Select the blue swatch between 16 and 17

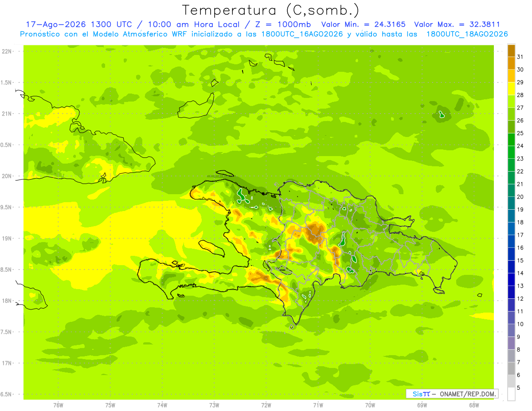click(x=511, y=241)
